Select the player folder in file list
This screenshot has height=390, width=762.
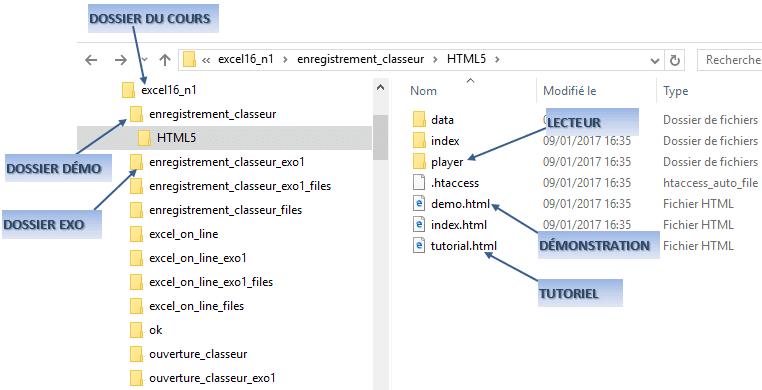(x=447, y=162)
